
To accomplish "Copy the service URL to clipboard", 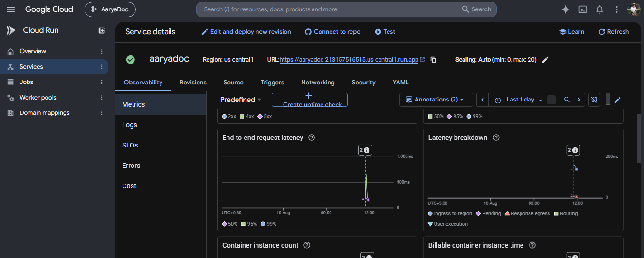I will (x=433, y=60).
